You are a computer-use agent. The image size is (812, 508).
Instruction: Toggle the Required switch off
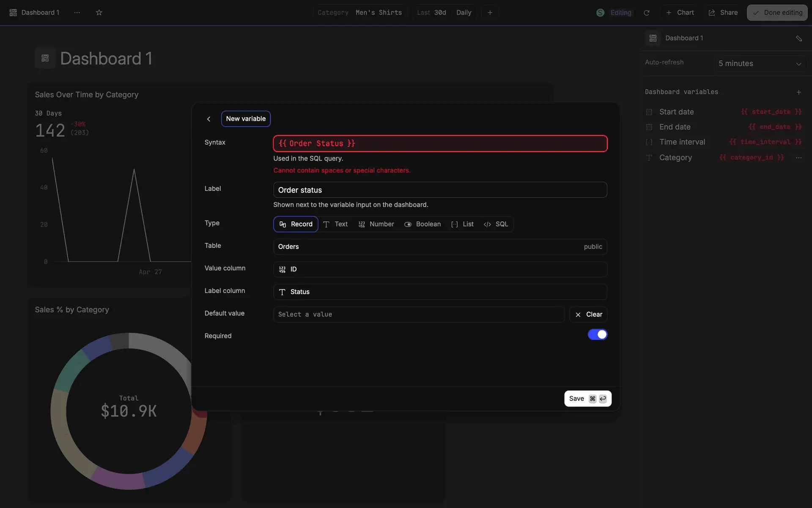597,334
